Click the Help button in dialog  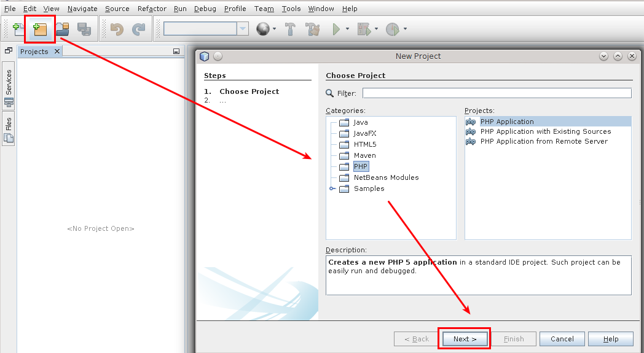pos(611,339)
